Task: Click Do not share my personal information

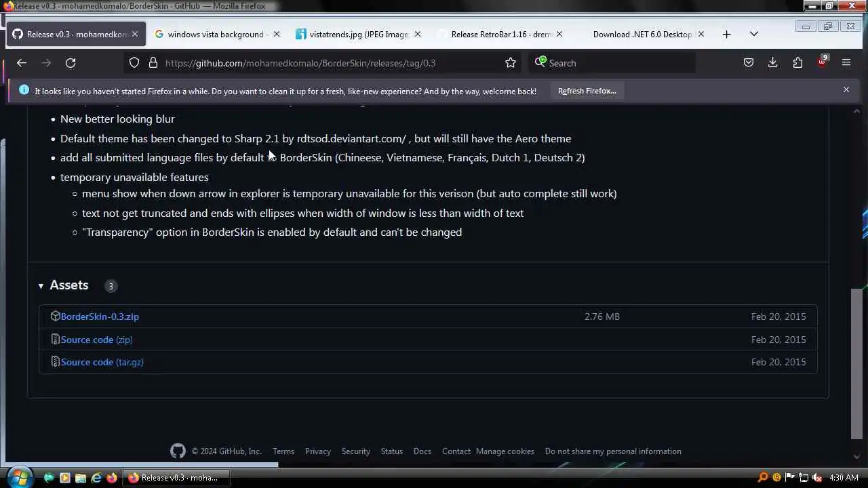Action: click(x=613, y=451)
